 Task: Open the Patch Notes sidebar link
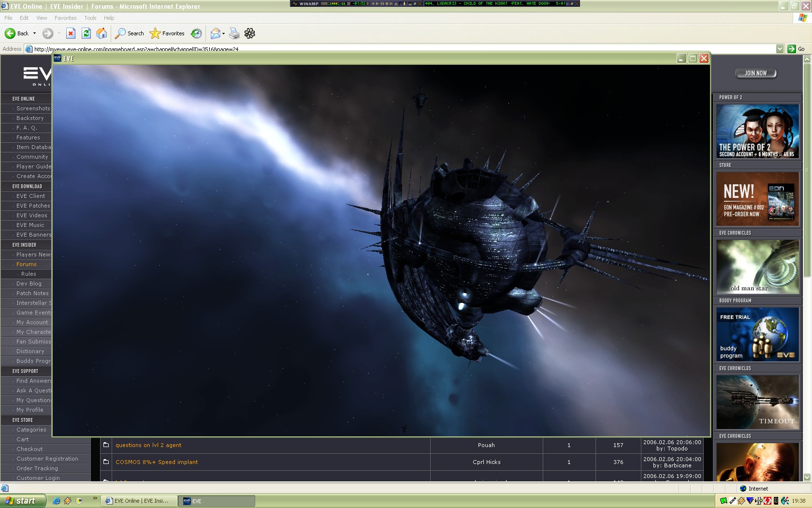(32, 293)
